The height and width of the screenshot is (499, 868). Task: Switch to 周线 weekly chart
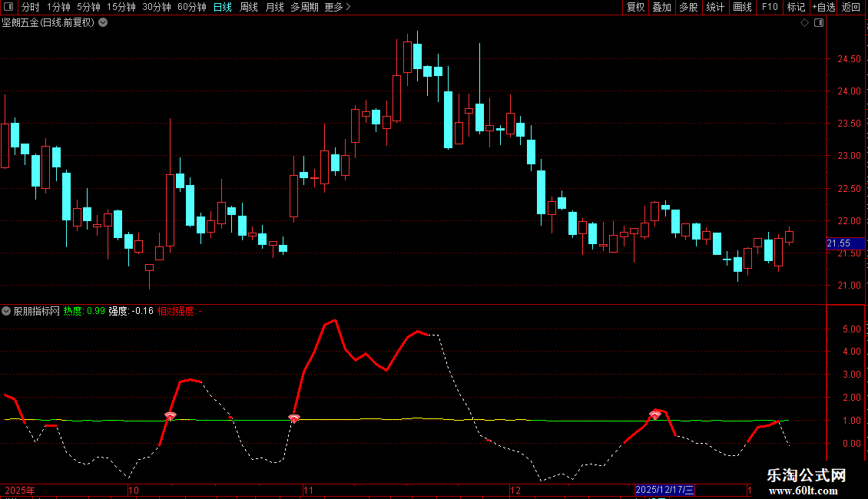point(249,7)
